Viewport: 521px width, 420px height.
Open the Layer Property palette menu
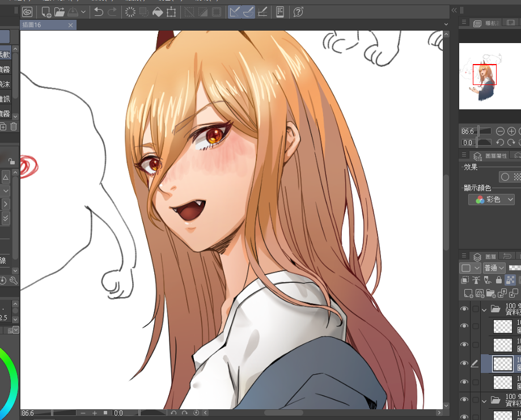tap(464, 155)
